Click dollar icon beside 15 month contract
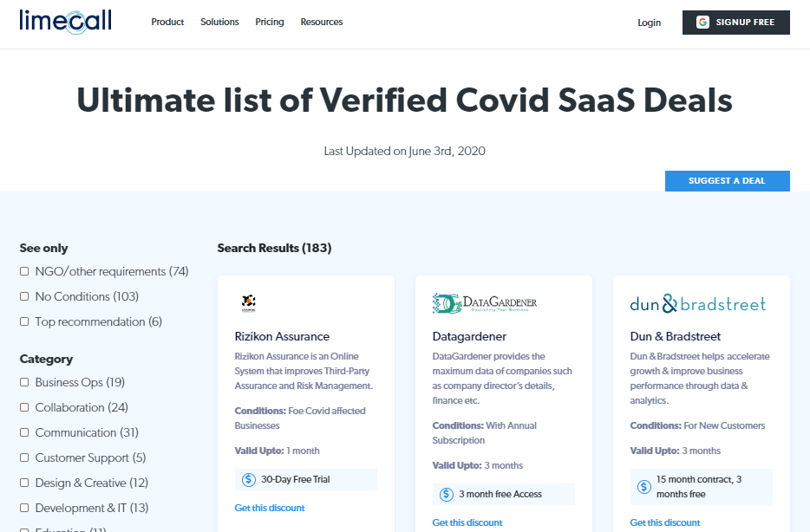Viewport: 810px width, 532px height. coord(644,487)
